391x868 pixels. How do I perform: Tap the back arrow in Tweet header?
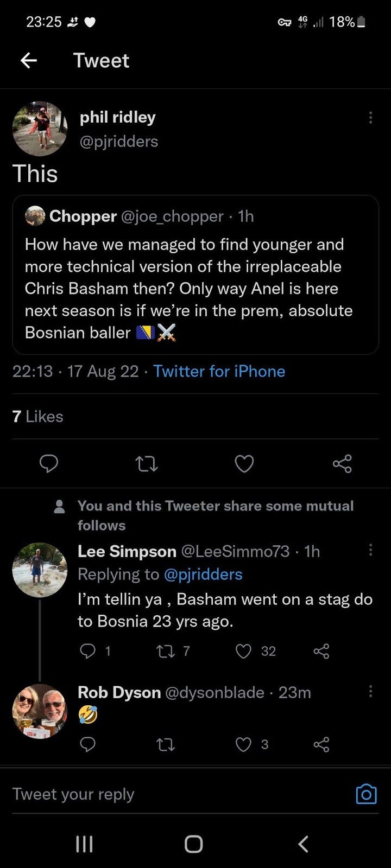29,61
